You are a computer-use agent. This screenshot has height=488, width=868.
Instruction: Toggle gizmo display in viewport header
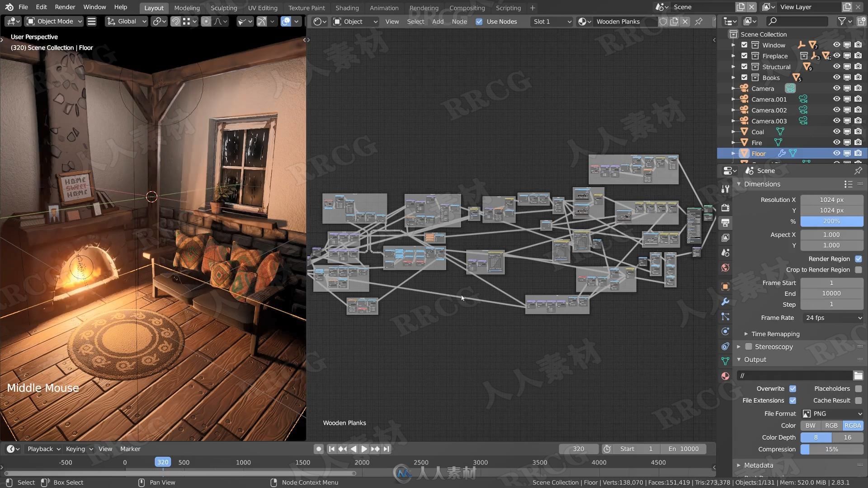(x=262, y=21)
